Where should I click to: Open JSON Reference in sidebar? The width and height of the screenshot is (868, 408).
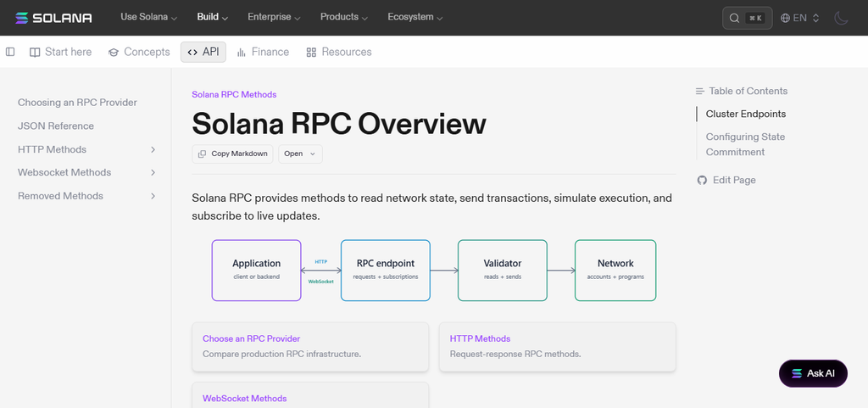(56, 126)
